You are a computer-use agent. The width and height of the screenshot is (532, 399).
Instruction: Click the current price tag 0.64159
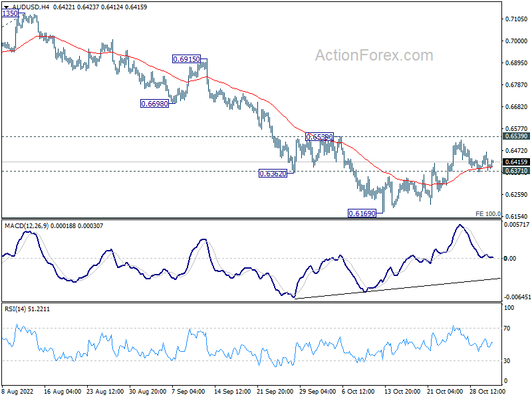point(516,162)
